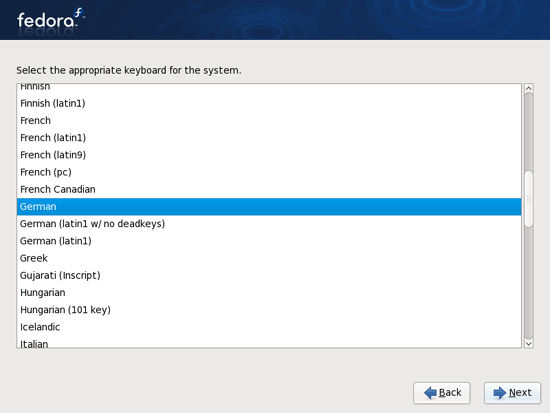Select the Icelandic keyboard layout
The image size is (550, 413).
pyautogui.click(x=269, y=327)
